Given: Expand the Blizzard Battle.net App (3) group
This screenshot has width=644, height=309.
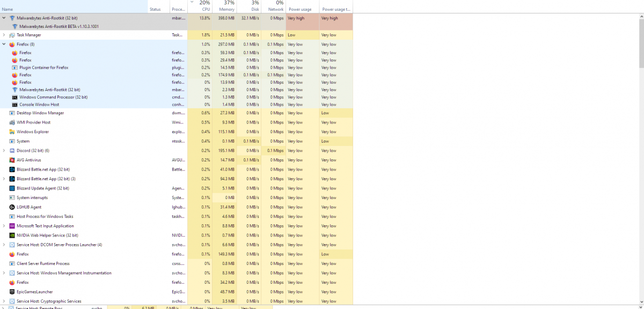Looking at the screenshot, I should [4, 179].
